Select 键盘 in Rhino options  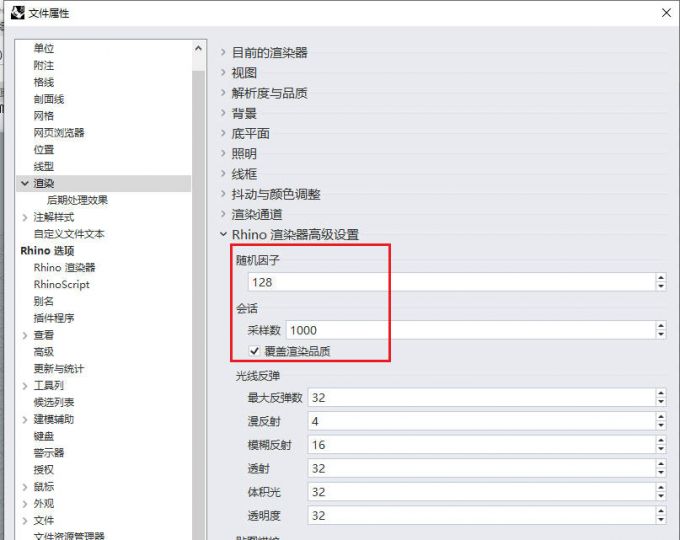tap(44, 436)
